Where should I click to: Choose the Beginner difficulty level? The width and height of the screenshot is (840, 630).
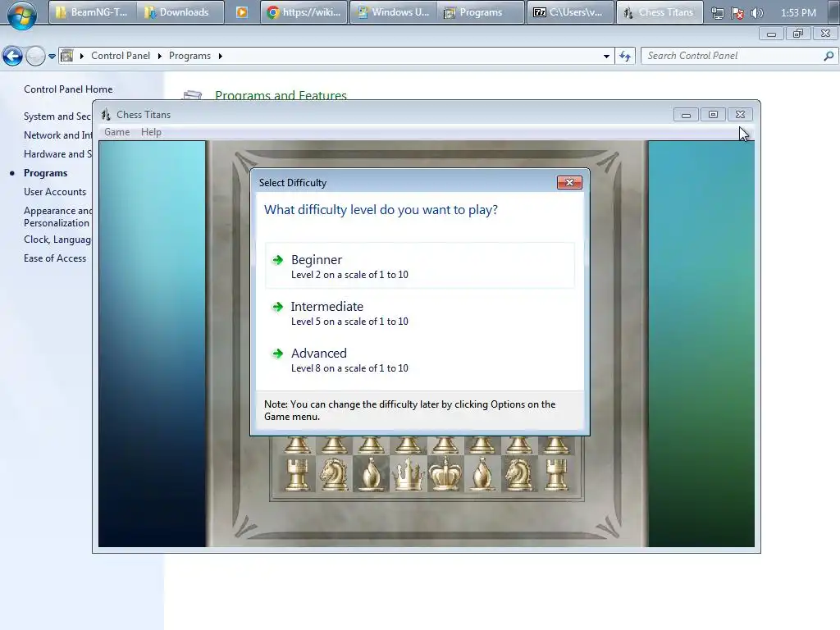tap(419, 266)
